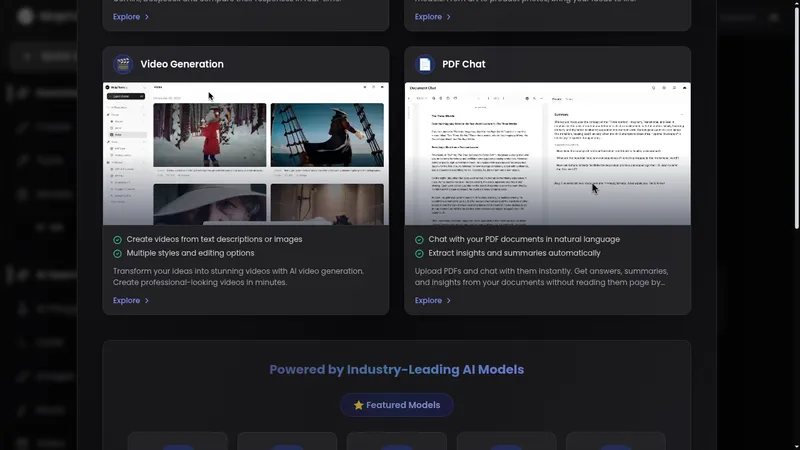The height and width of the screenshot is (450, 800).
Task: Click the Featured Models button
Action: (396, 405)
